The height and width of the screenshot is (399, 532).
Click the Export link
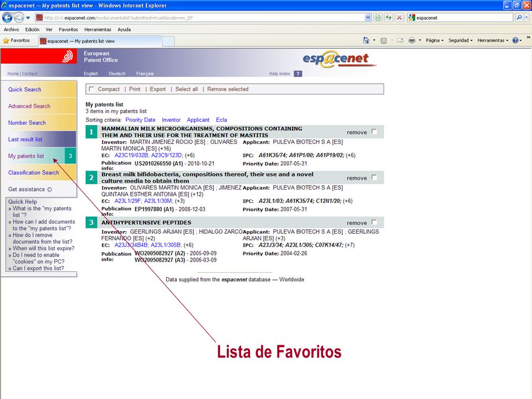point(158,89)
